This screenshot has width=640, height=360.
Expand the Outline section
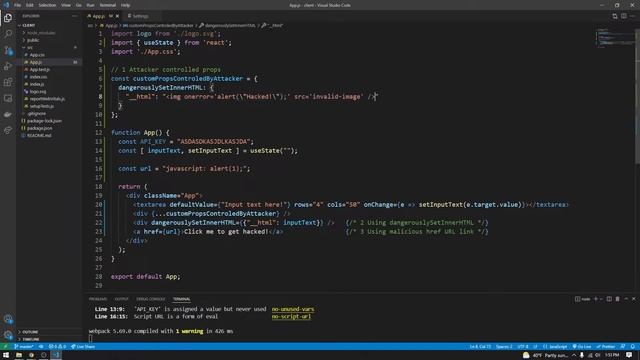[x=49, y=332]
